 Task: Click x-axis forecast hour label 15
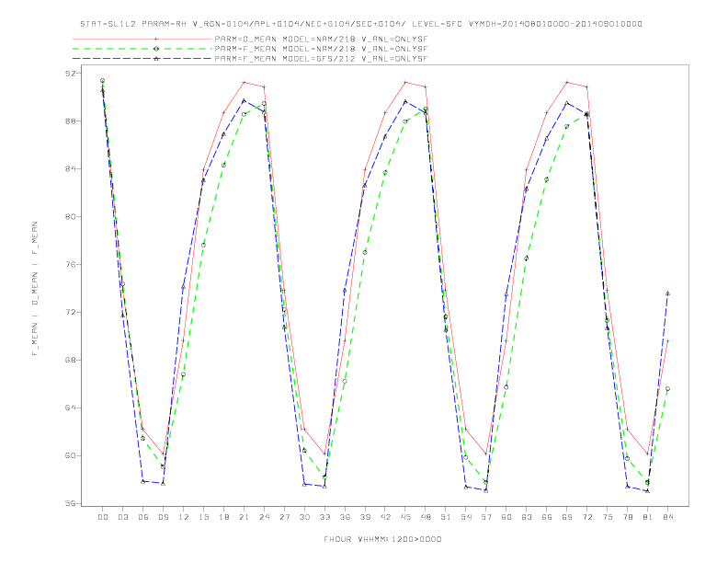point(203,517)
